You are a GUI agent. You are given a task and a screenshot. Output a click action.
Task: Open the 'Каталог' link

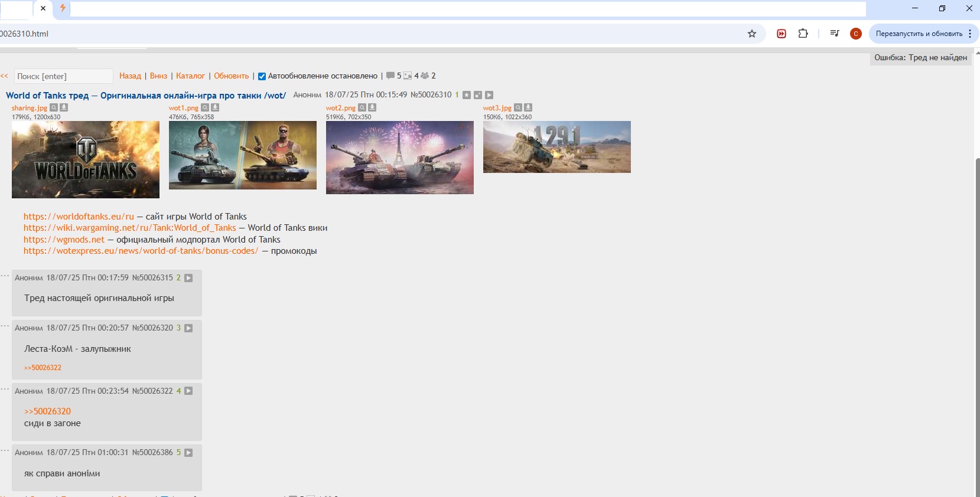click(190, 76)
